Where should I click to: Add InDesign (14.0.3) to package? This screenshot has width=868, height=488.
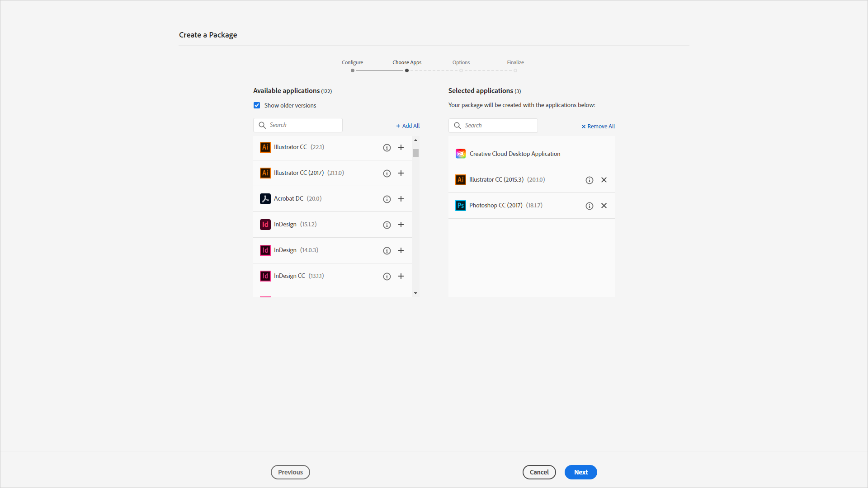point(401,250)
